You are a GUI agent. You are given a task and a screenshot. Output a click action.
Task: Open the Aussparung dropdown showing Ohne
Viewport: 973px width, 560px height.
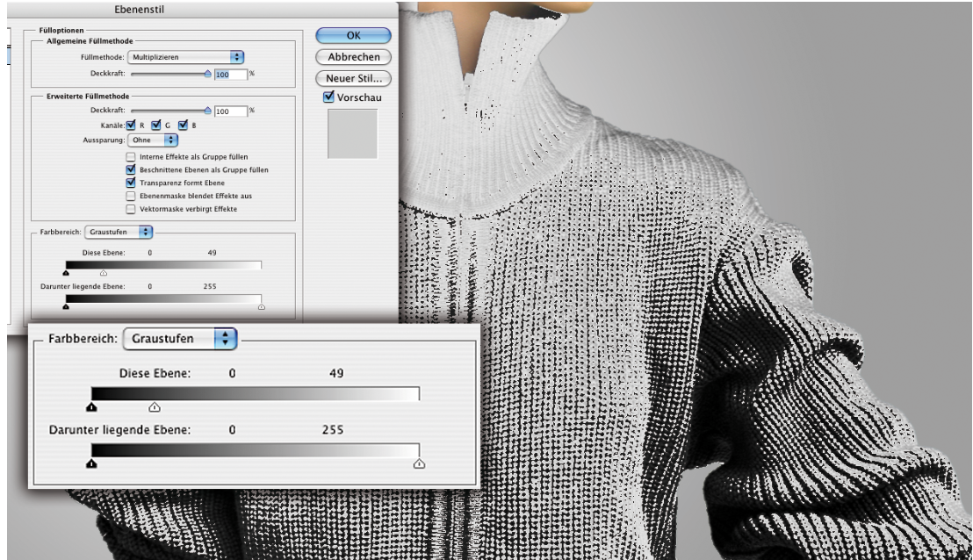coord(153,140)
